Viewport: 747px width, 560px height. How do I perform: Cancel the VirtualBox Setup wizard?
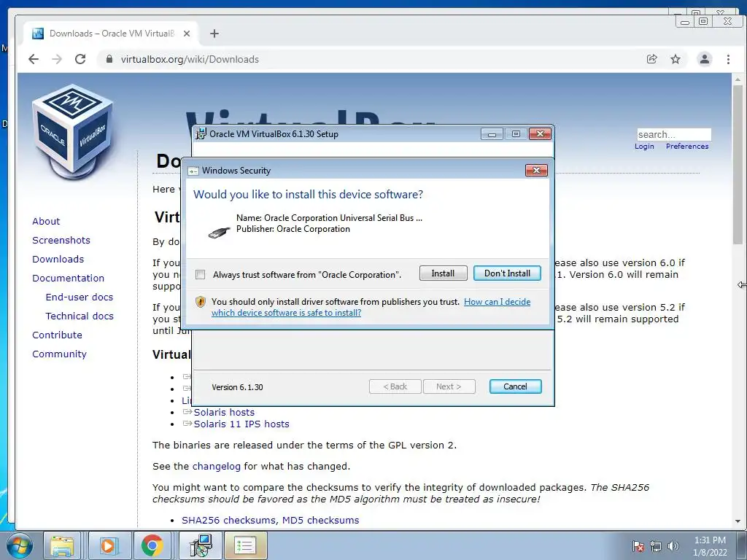pos(516,386)
